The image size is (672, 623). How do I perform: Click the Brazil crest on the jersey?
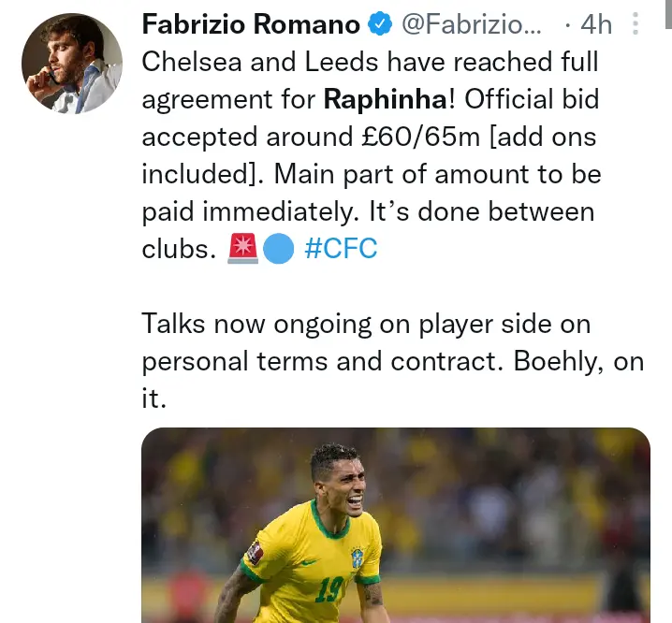(x=356, y=558)
